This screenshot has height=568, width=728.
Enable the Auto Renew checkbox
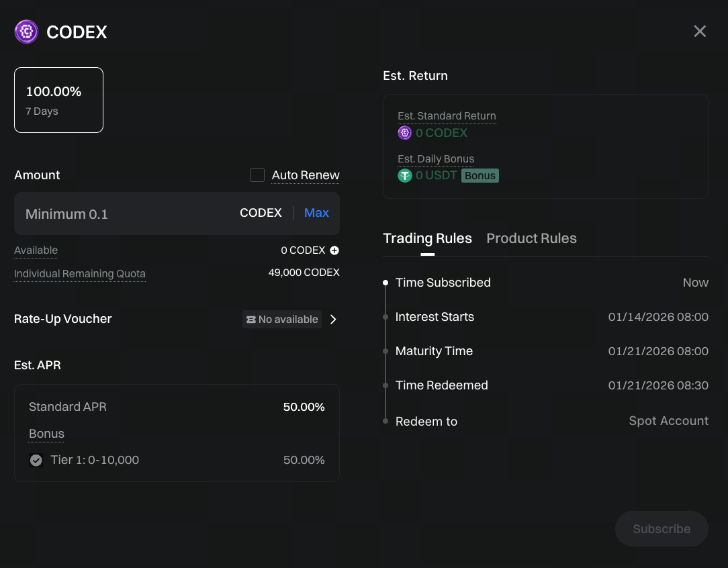(257, 175)
